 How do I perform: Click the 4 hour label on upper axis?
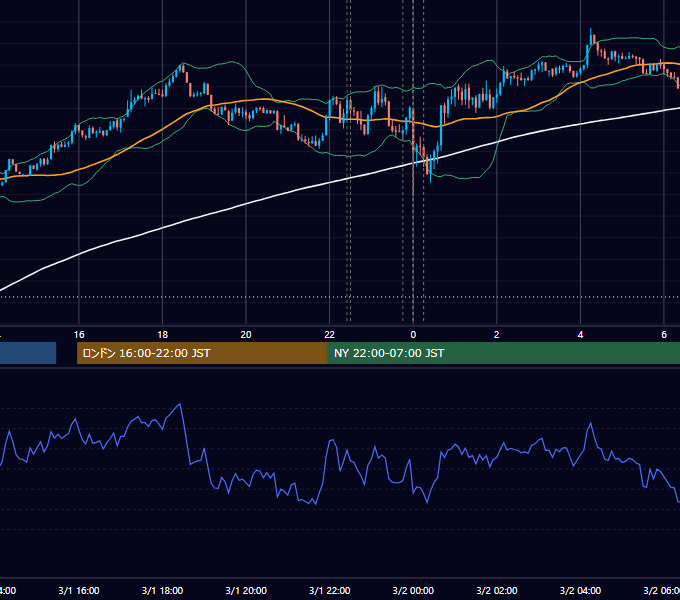point(580,335)
